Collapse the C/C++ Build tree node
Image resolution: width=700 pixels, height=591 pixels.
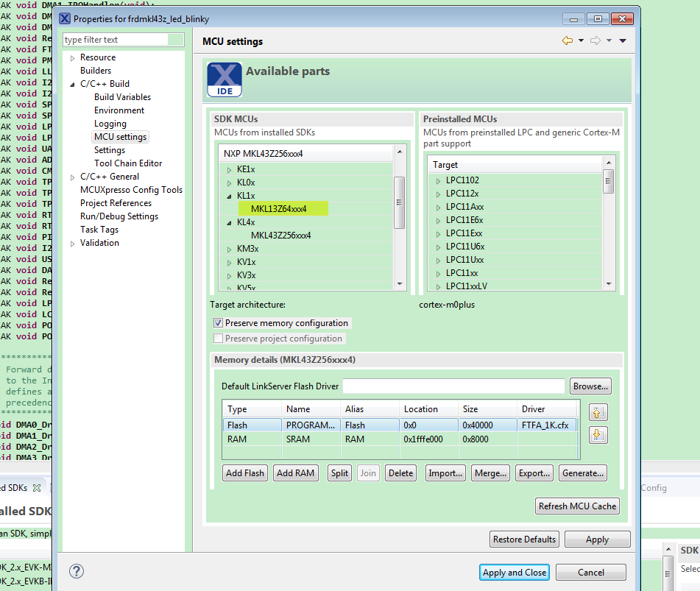(x=72, y=85)
